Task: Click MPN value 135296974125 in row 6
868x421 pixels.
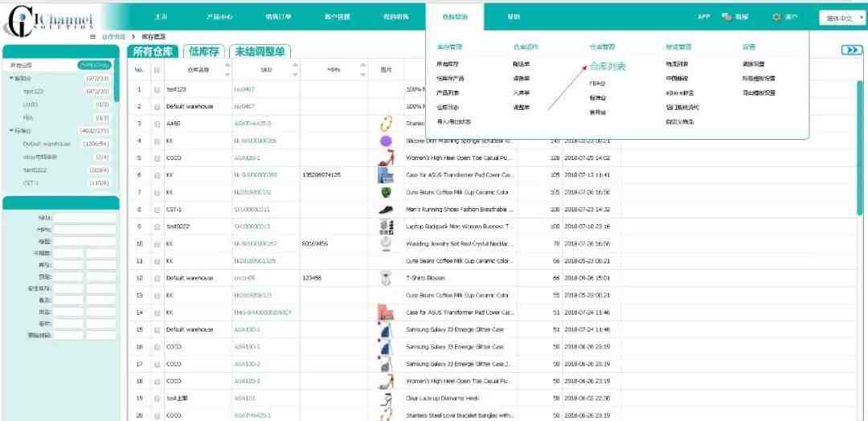Action: 321,175
